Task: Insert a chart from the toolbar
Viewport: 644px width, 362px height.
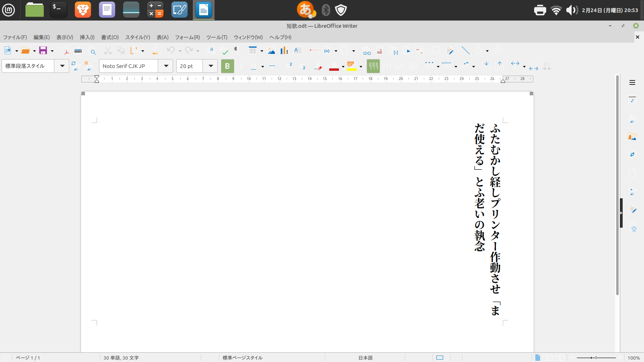Action: pyautogui.click(x=284, y=51)
